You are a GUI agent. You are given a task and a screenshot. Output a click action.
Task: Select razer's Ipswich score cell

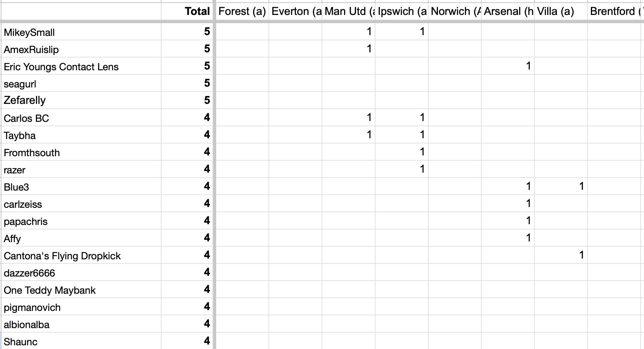[x=402, y=169]
